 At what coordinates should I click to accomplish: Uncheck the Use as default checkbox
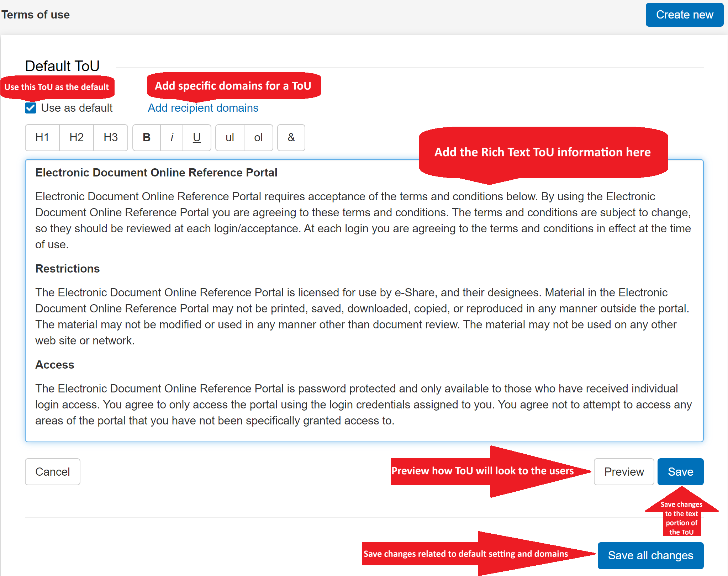click(31, 108)
